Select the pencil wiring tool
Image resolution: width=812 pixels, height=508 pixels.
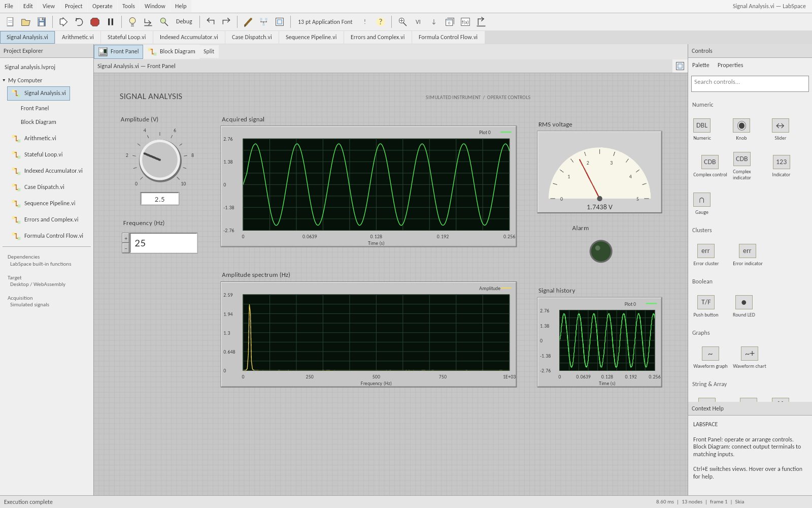click(248, 22)
